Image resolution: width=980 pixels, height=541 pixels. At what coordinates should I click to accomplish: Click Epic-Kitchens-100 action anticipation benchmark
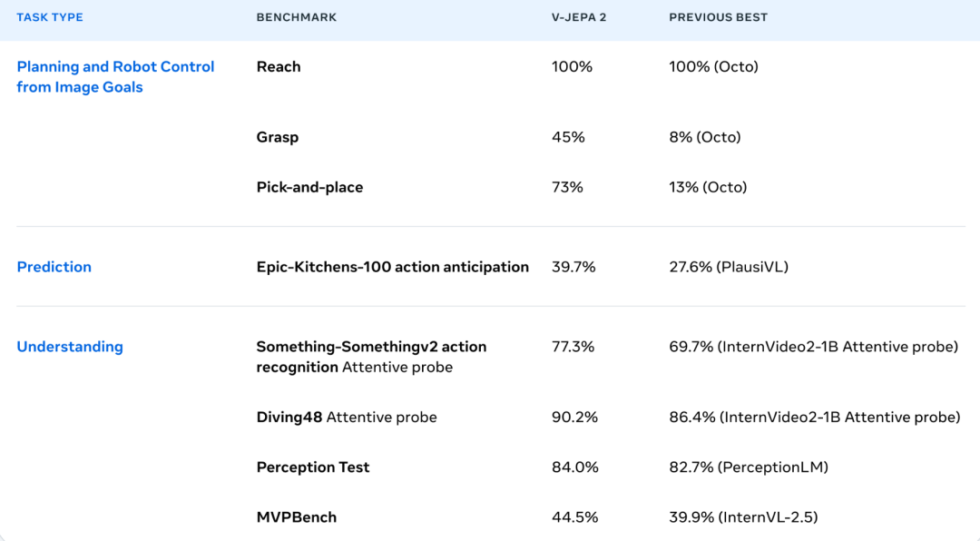click(392, 267)
